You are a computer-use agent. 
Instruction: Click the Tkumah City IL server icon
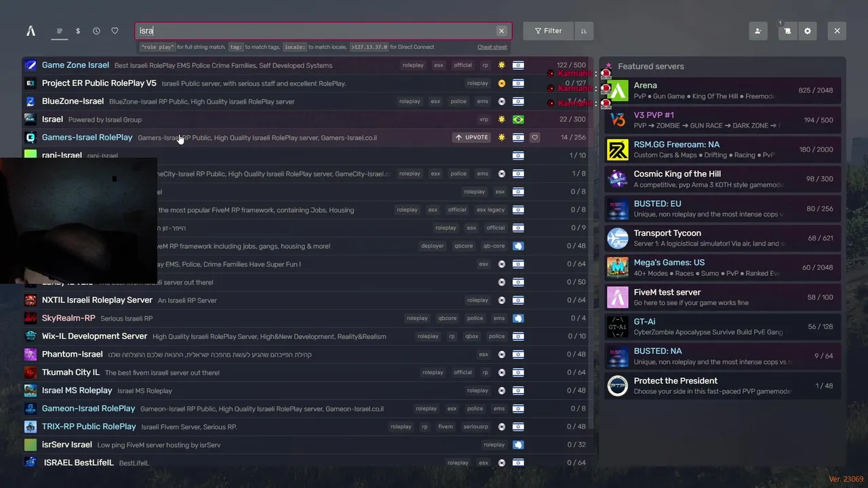coord(31,372)
